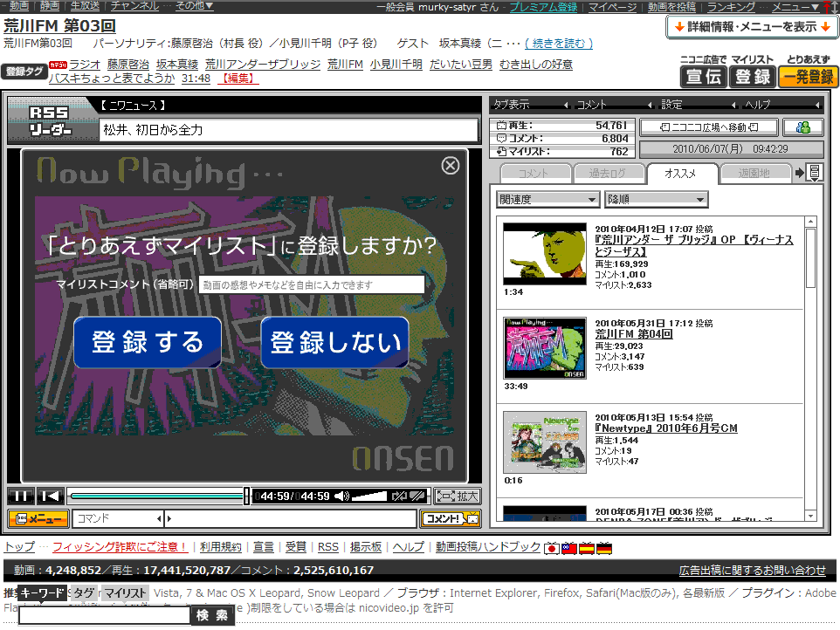The image size is (840, 630).
Task: Submit with the コメント! button
Action: pyautogui.click(x=450, y=518)
